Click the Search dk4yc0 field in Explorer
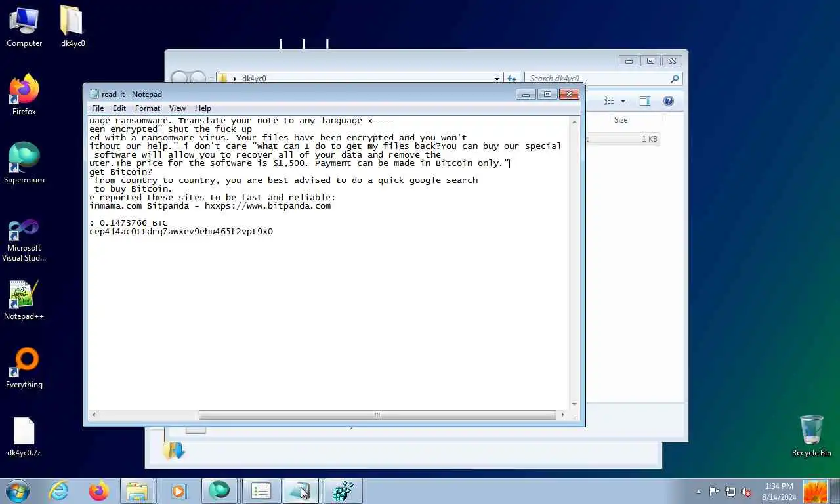840x504 pixels. point(604,79)
